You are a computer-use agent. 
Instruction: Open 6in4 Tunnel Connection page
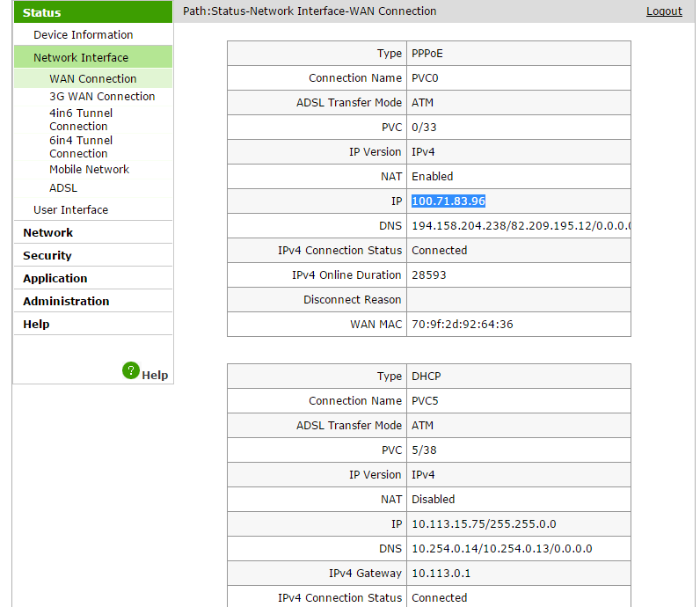pyautogui.click(x=81, y=147)
